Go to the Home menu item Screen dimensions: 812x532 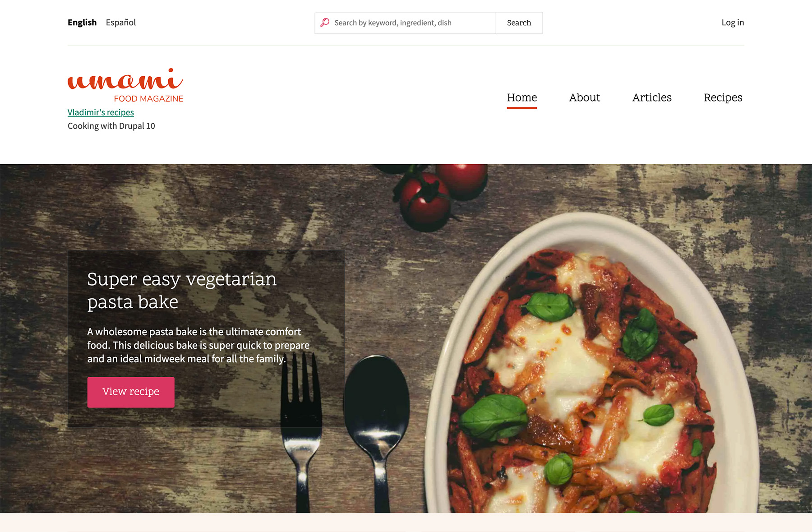pos(522,97)
